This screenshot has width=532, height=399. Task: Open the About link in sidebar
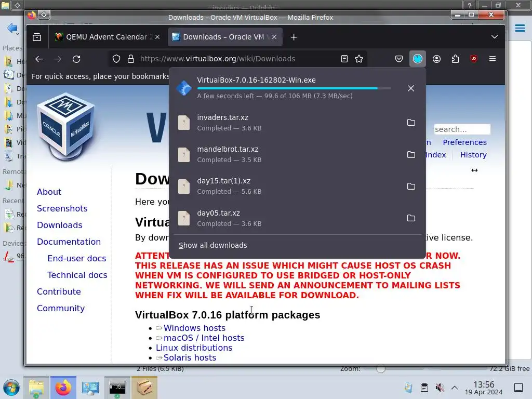[x=49, y=192]
